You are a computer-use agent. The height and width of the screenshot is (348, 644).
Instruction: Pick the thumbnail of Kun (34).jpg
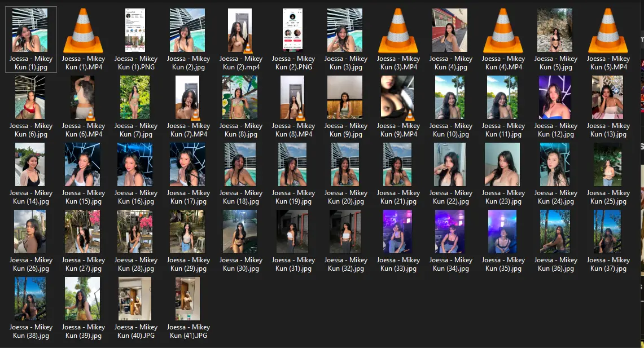click(450, 231)
